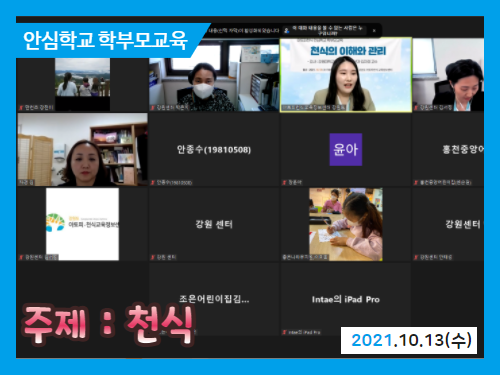Select the landscape photo participant tile
Viewport: 500px width, 375px height.
[x=82, y=84]
